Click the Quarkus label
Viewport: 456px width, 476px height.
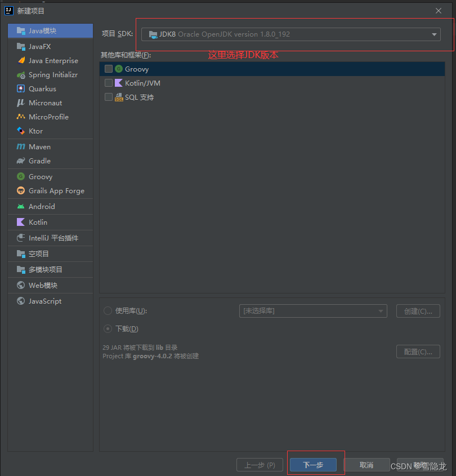tap(42, 89)
